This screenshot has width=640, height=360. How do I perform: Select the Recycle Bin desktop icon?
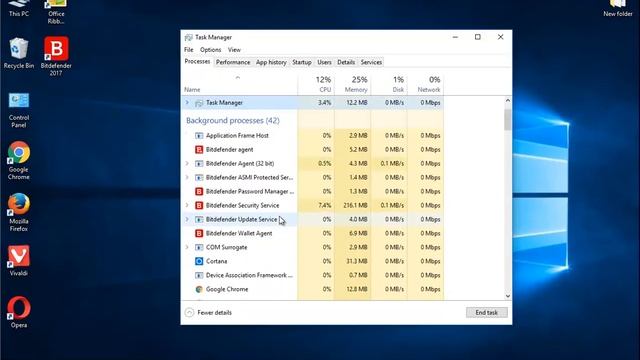coord(19,53)
